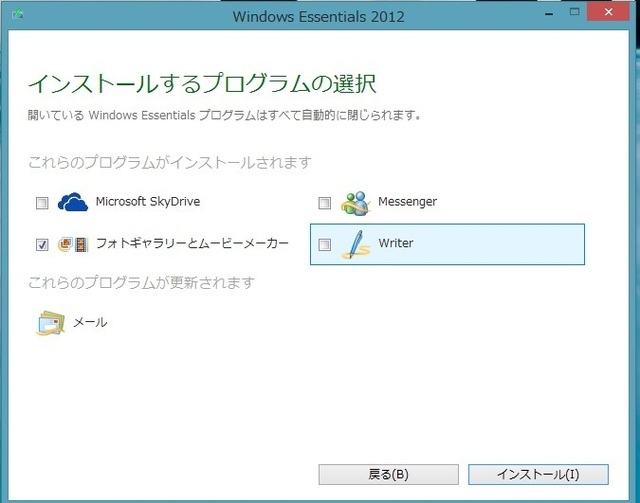The height and width of the screenshot is (503, 640).
Task: Click the Microsoft SkyDrive cloud icon
Action: (73, 202)
